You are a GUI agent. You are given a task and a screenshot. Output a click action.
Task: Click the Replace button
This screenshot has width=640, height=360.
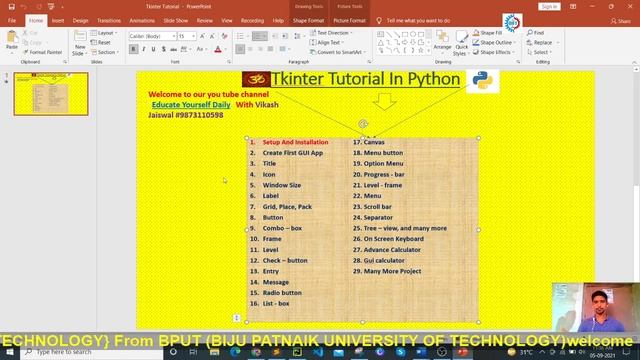[542, 42]
